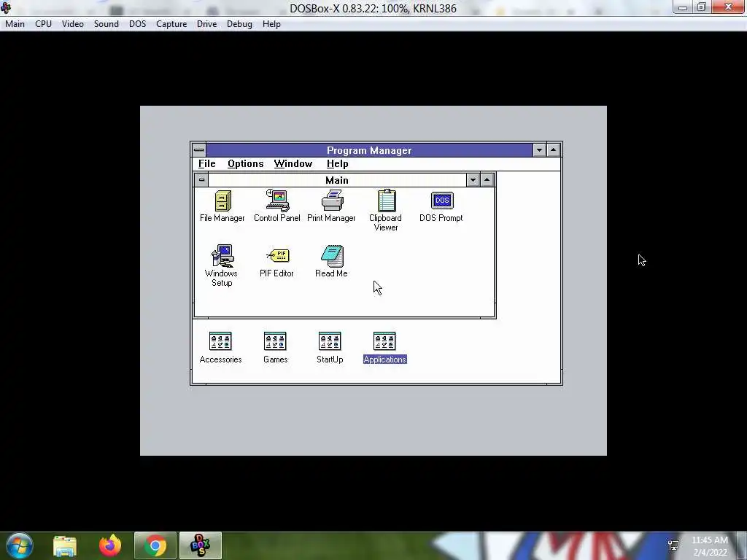The height and width of the screenshot is (560, 747).
Task: Open DOSBox-X Capture menu
Action: click(x=171, y=24)
